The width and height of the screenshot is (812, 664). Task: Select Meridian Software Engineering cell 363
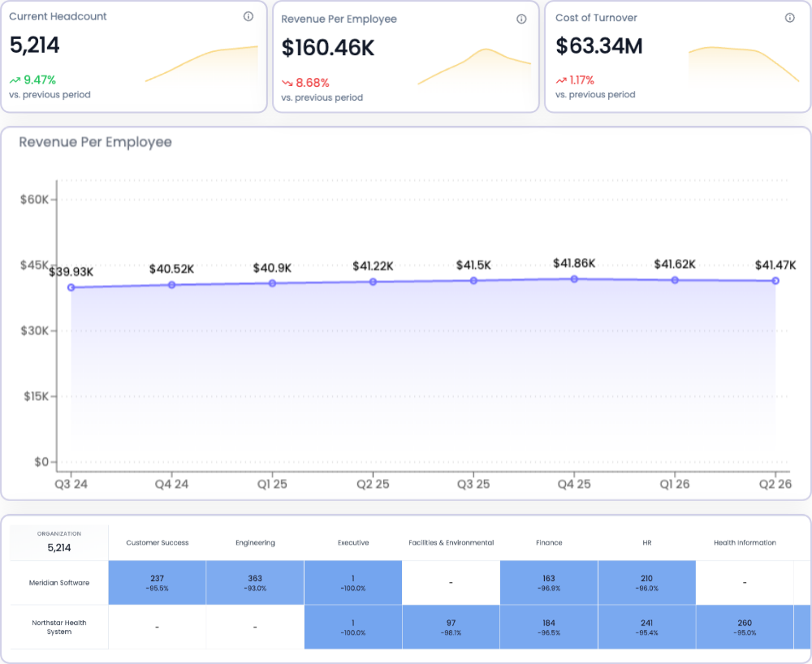[255, 583]
